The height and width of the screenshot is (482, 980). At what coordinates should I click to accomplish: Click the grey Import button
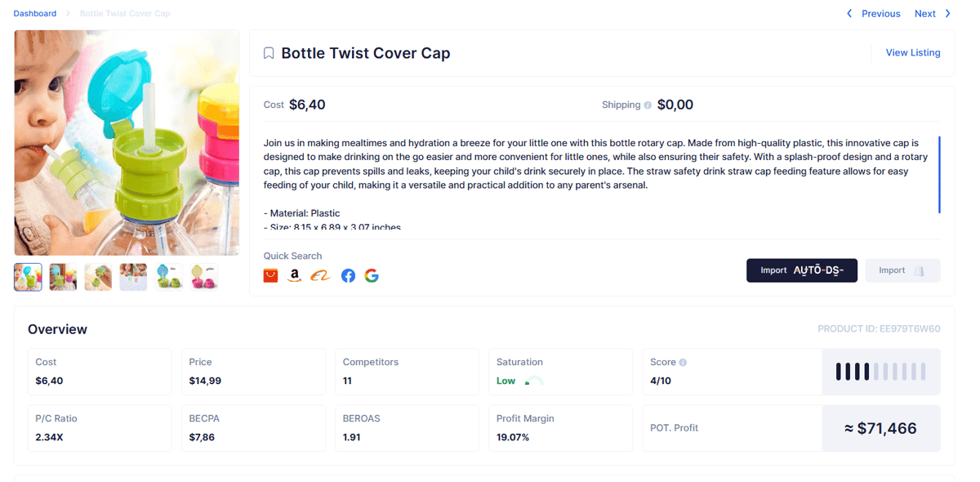(902, 270)
